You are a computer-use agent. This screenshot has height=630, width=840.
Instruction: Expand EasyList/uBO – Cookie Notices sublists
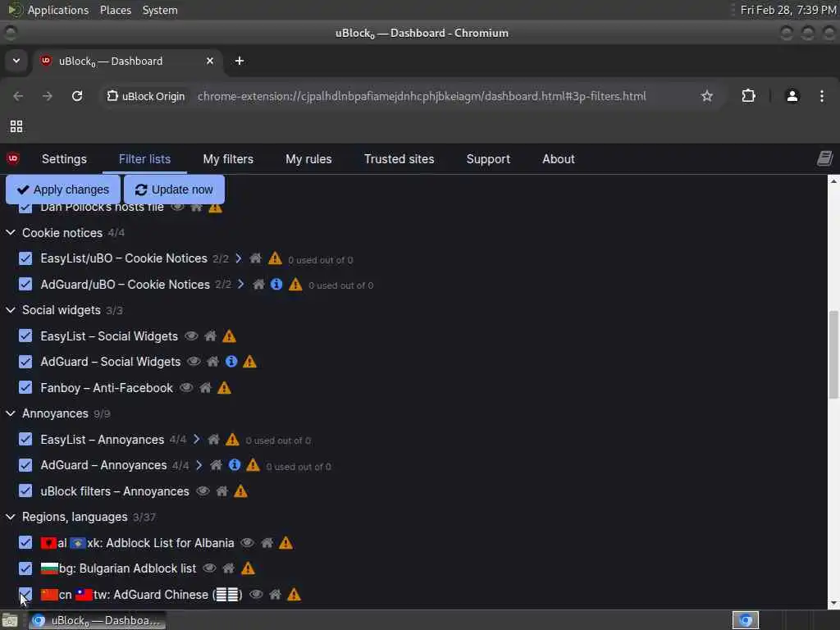click(x=239, y=258)
